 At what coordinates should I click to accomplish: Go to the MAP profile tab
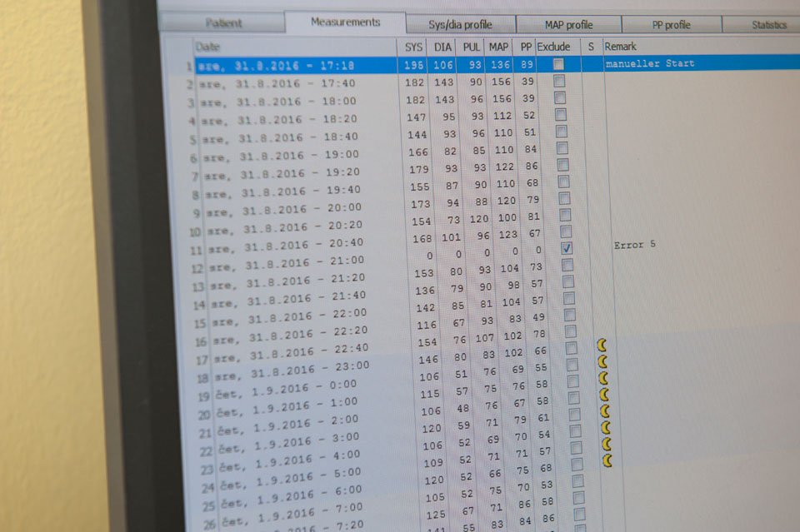[568, 25]
